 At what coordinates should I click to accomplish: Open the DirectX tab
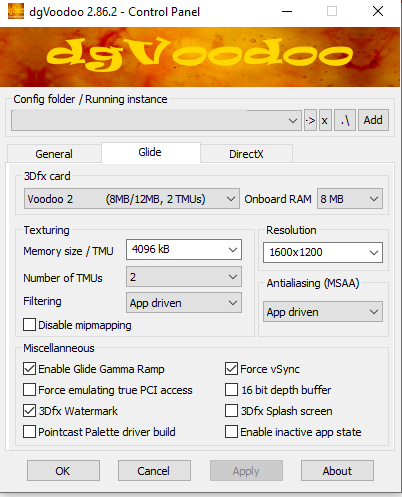(246, 154)
